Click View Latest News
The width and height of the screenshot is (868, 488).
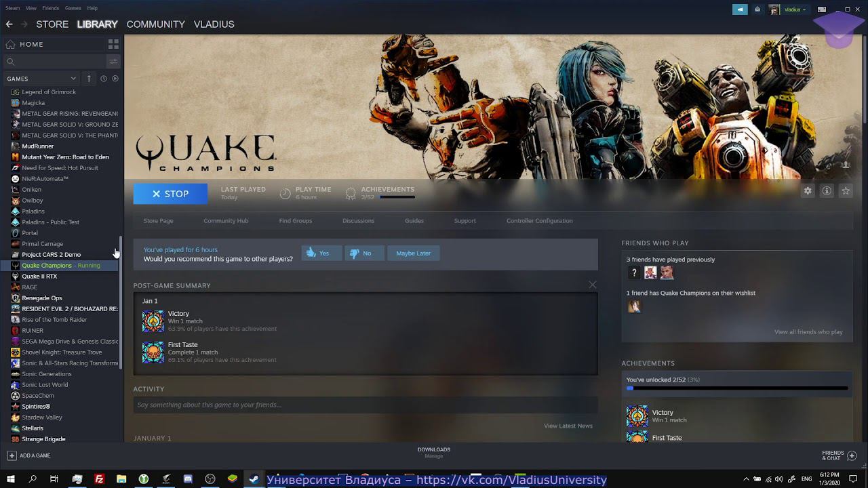(568, 426)
